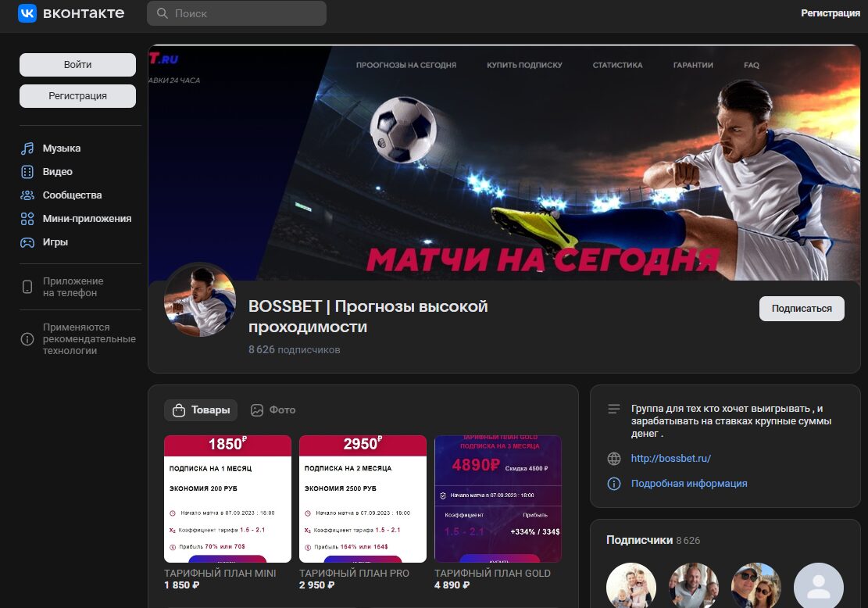Click the Видео film icon
Image resolution: width=868 pixels, height=608 pixels.
pyautogui.click(x=27, y=172)
